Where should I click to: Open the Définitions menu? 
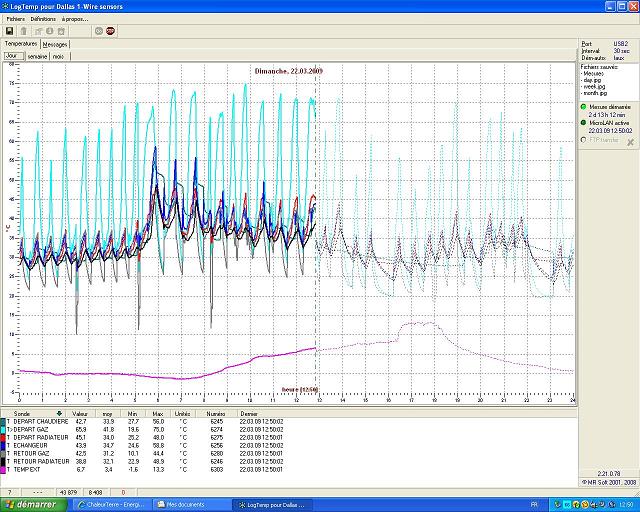pos(43,19)
